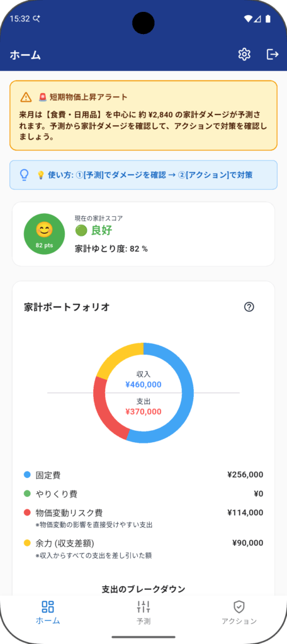Viewport: 287px width, 644px height.
Task: Switch to the 予測 tab label
Action: pyautogui.click(x=143, y=621)
